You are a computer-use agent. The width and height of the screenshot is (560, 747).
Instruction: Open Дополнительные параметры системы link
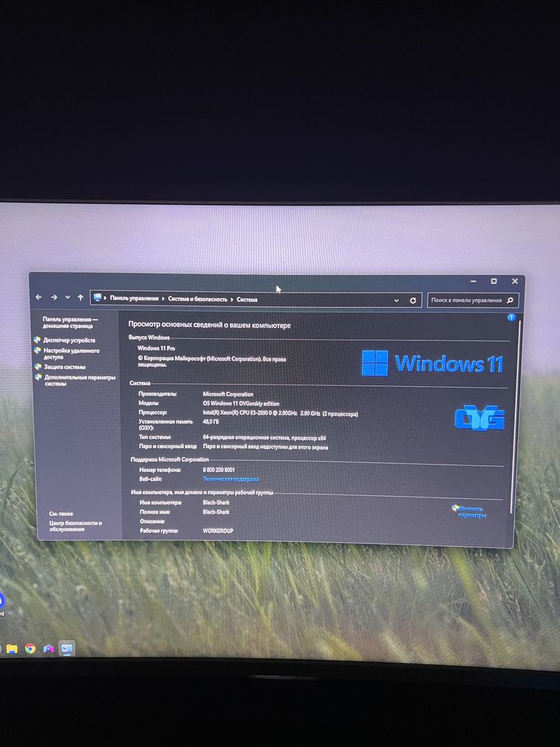80,380
